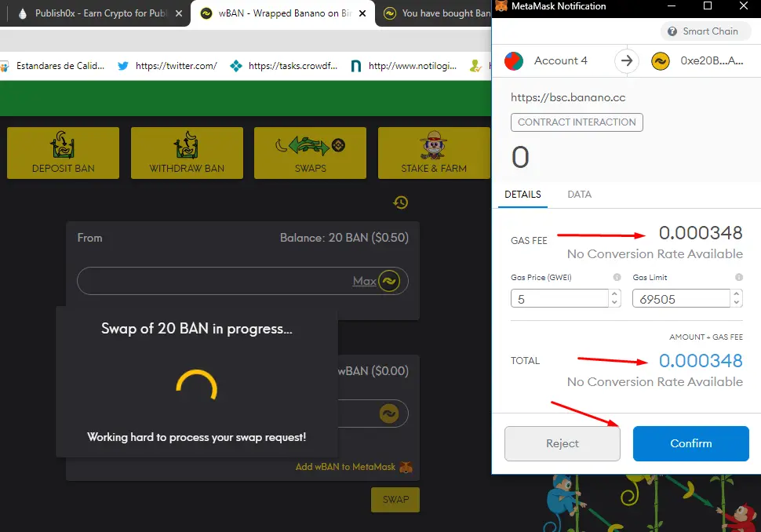Viewport: 761px width, 532px height.
Task: Click the Gas Limit info icon
Action: click(739, 277)
